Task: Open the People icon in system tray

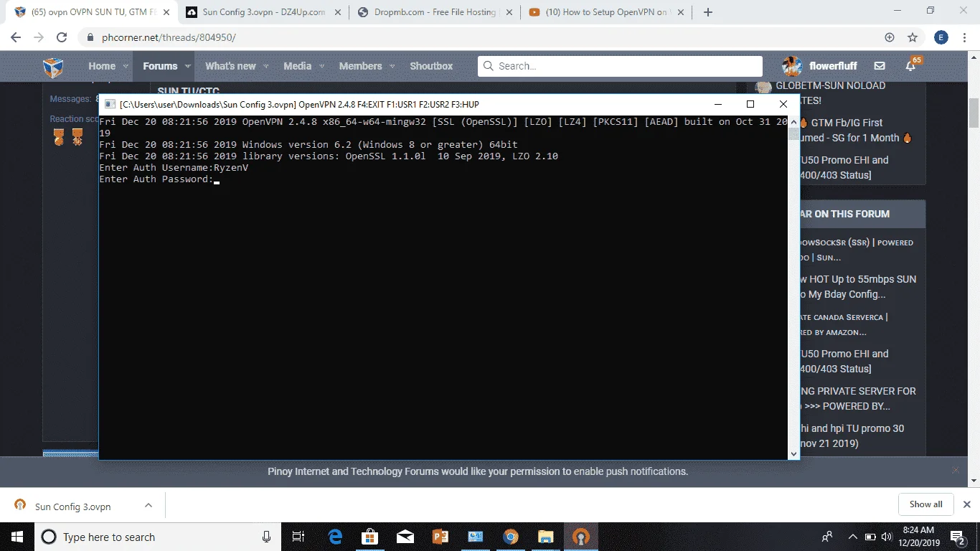Action: coord(827,537)
